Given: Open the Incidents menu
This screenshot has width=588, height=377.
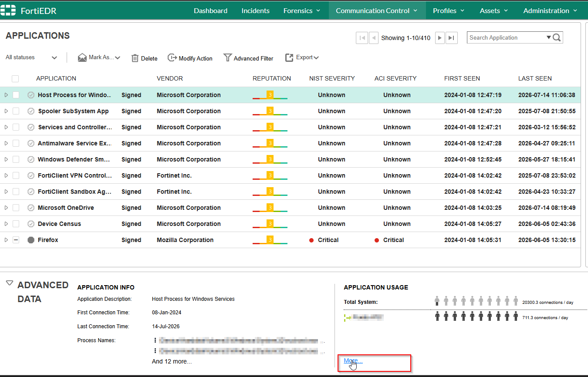Looking at the screenshot, I should [256, 10].
